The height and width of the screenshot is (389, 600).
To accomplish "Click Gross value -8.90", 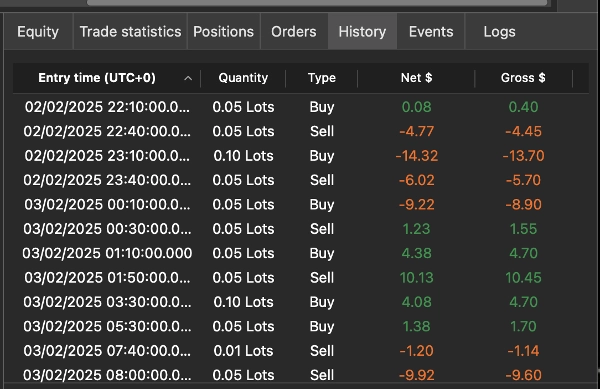I will 523,205.
